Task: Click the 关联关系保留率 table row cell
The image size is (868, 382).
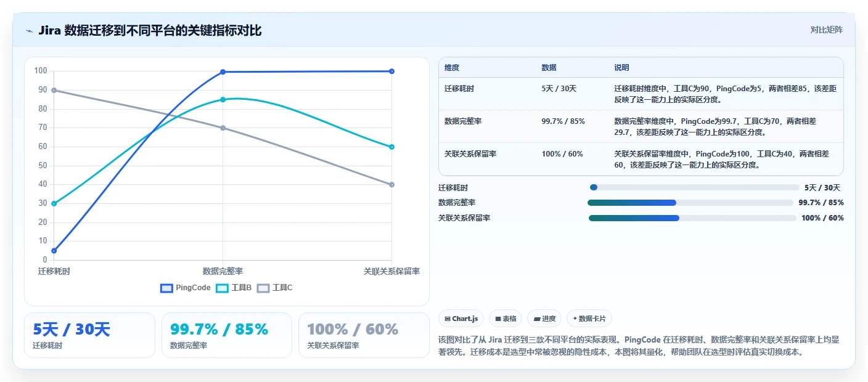Action: point(470,154)
